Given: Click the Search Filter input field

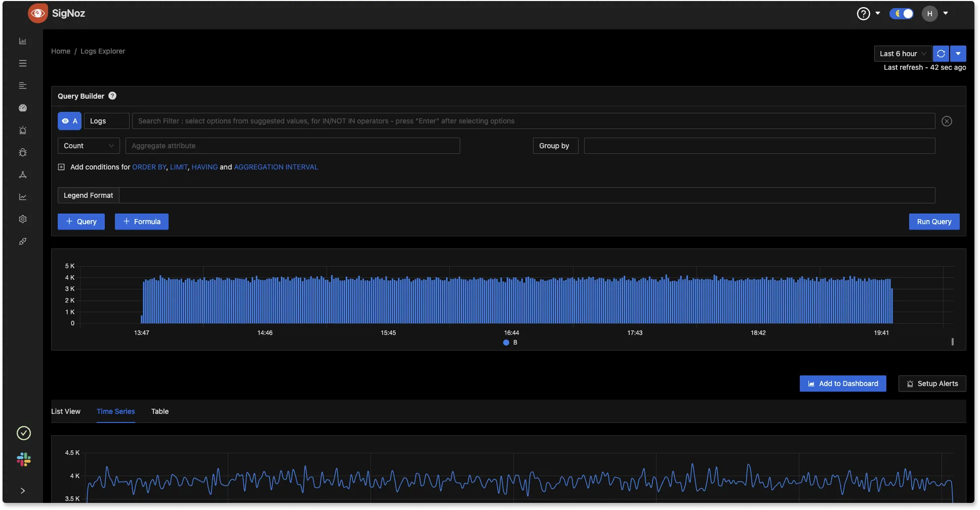Looking at the screenshot, I should point(534,121).
